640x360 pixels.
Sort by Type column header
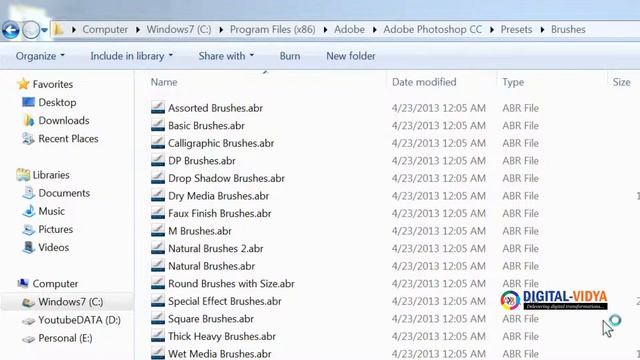513,82
